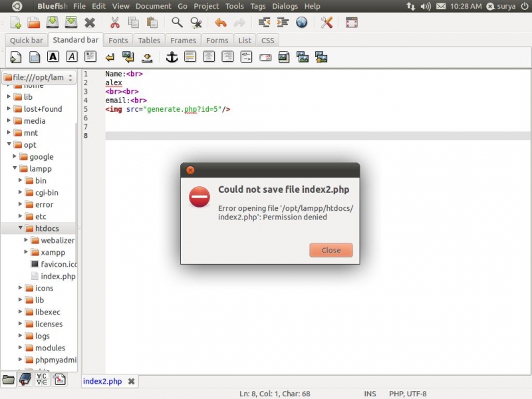
Task: Click Close button in error dialog
Action: pyautogui.click(x=331, y=251)
